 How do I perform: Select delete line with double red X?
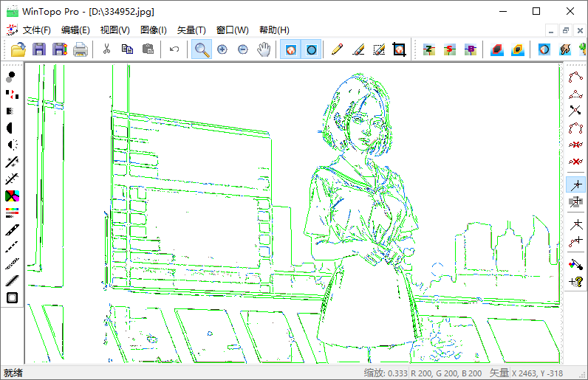(x=575, y=145)
